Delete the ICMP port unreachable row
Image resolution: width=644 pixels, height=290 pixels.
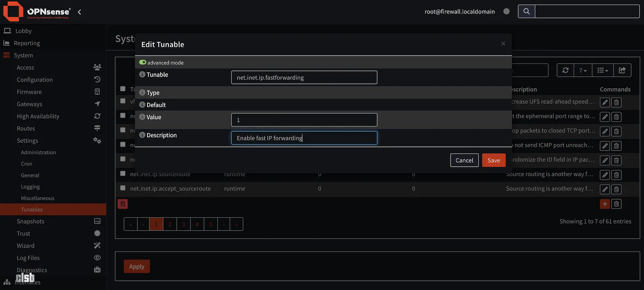point(616,146)
